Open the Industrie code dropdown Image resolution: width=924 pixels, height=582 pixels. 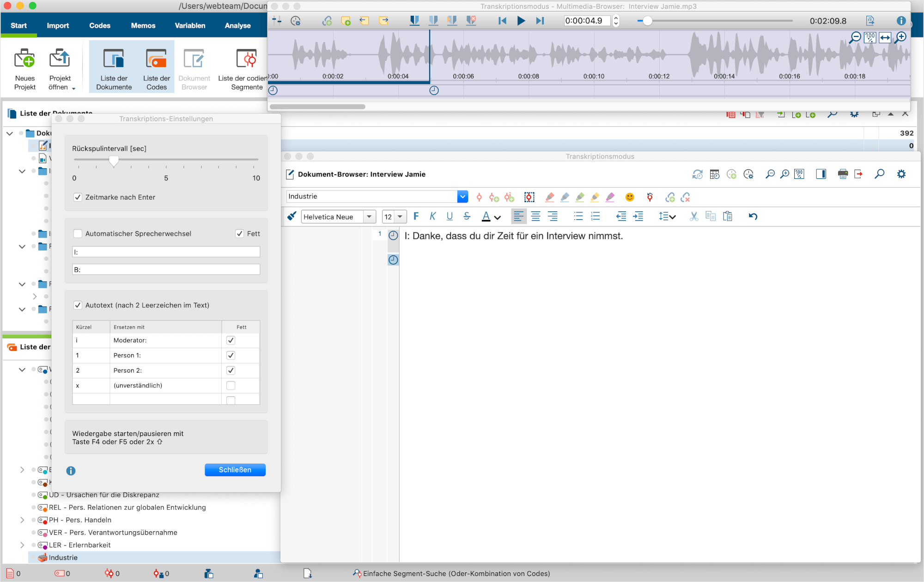pyautogui.click(x=462, y=197)
